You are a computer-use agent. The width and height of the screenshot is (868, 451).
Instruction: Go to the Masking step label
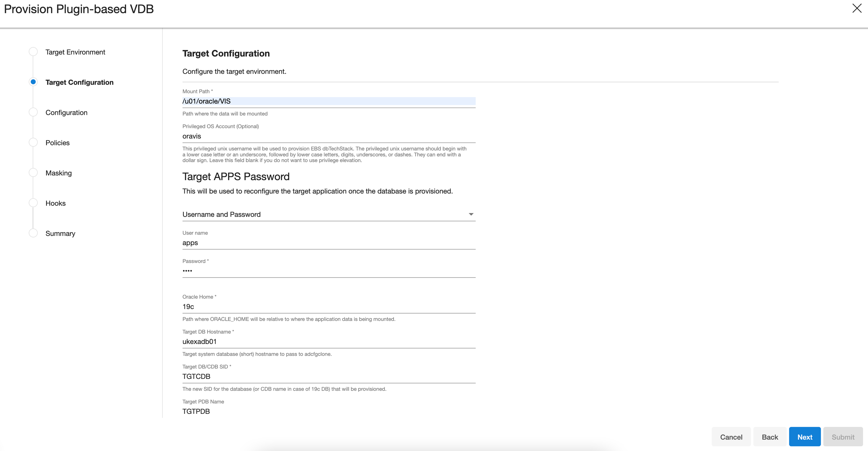[x=59, y=173]
